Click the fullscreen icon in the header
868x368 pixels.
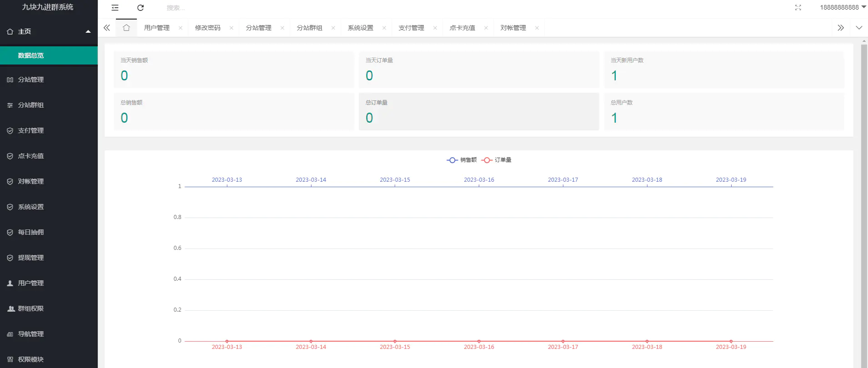(798, 8)
